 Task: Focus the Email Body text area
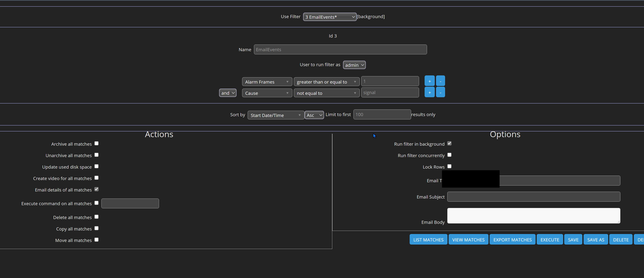(x=534, y=216)
